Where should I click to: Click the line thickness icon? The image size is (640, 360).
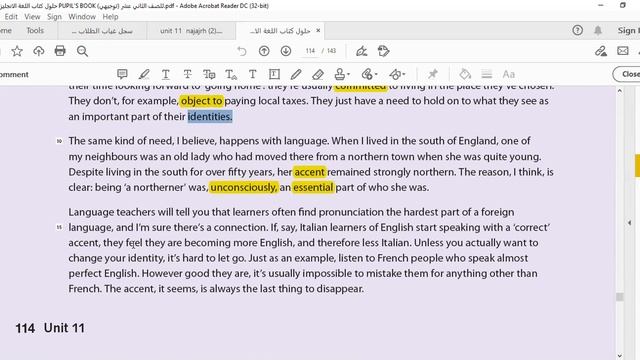[x=487, y=74]
